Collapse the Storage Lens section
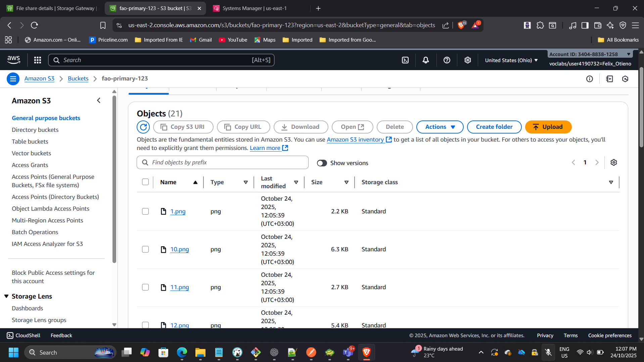 pos(6,296)
